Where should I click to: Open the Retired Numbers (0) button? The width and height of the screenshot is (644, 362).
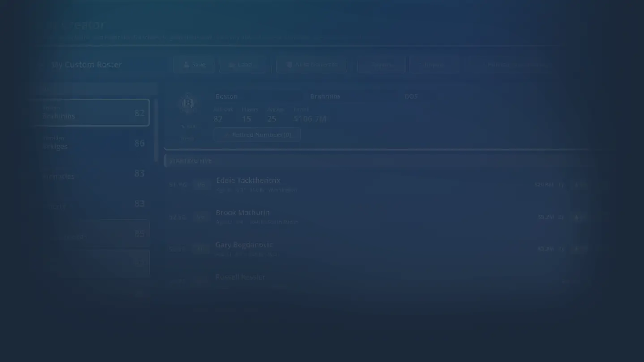[257, 134]
